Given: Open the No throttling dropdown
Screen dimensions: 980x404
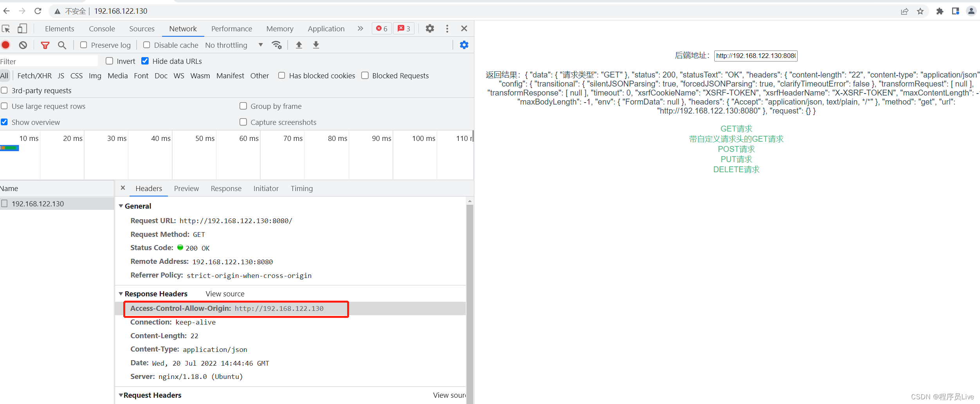Looking at the screenshot, I should tap(234, 45).
